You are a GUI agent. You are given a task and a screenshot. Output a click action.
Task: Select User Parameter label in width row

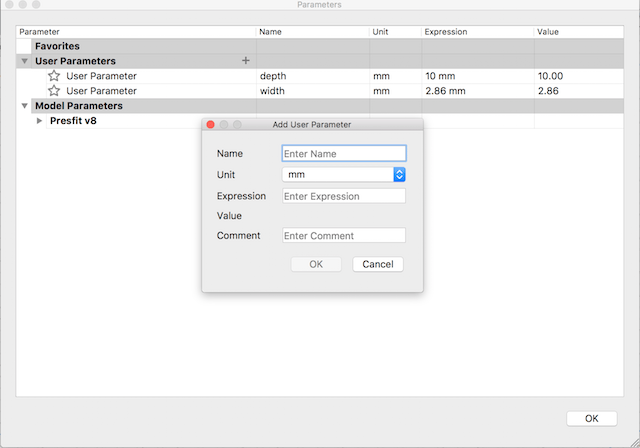[x=101, y=91]
